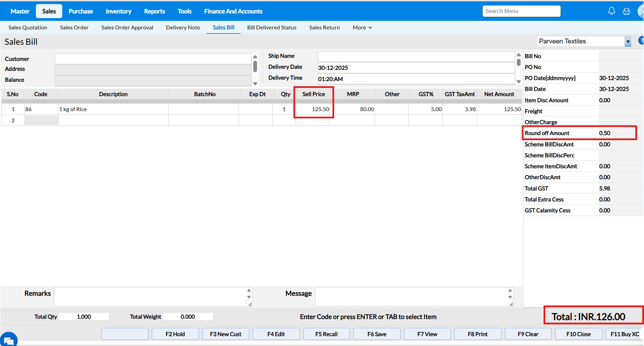This screenshot has width=644, height=346.
Task: Click the F3 New Cust button
Action: (x=226, y=334)
